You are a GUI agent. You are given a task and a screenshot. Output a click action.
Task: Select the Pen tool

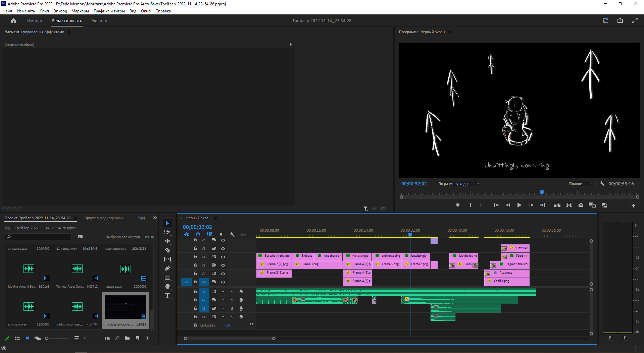pos(167,268)
